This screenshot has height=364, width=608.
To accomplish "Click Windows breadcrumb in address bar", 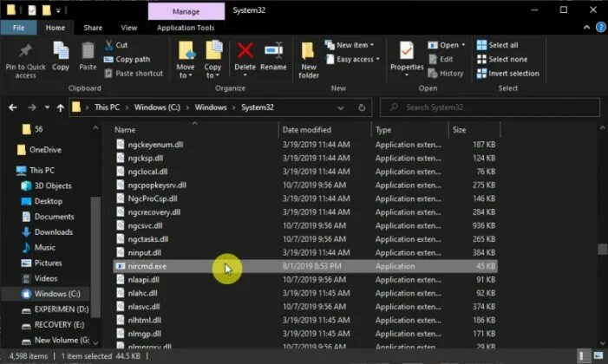I will click(211, 107).
